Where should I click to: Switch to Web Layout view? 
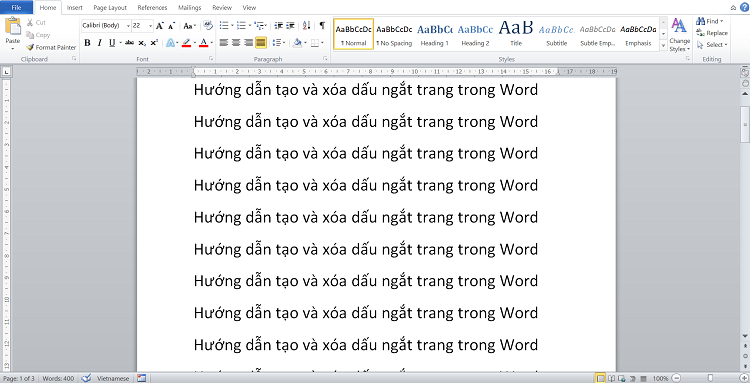[621, 378]
